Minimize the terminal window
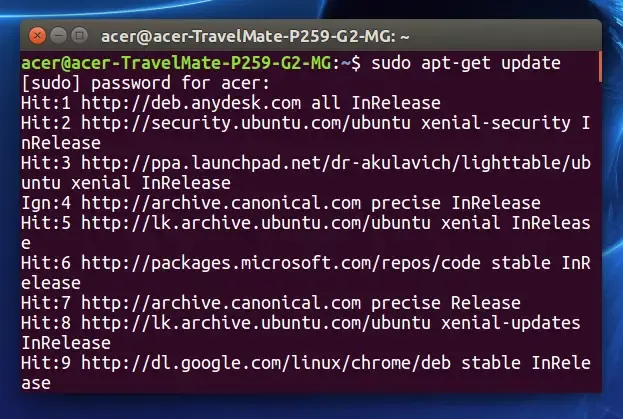 (57, 35)
